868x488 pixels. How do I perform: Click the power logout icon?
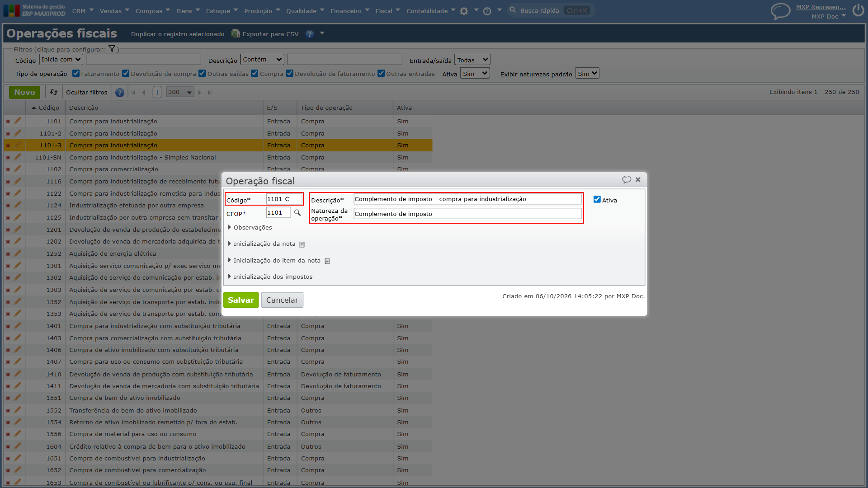pos(858,10)
